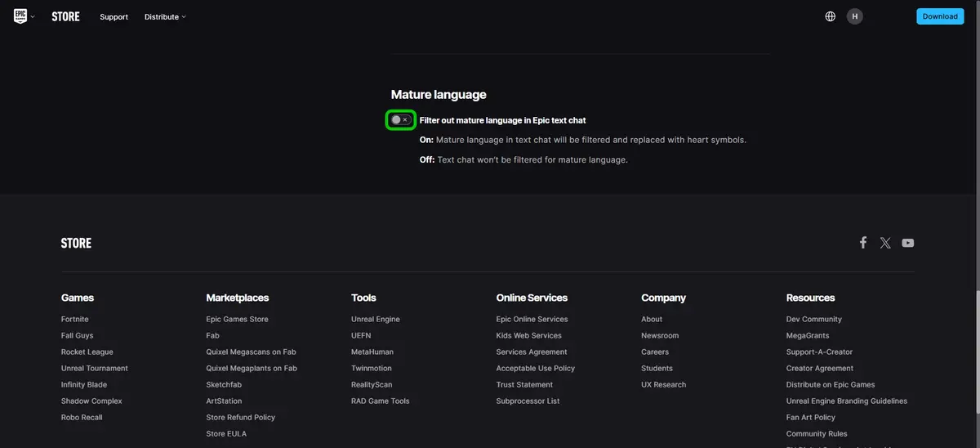Open the ArtStation link
Viewport: 980px width, 448px height.
[x=224, y=401]
